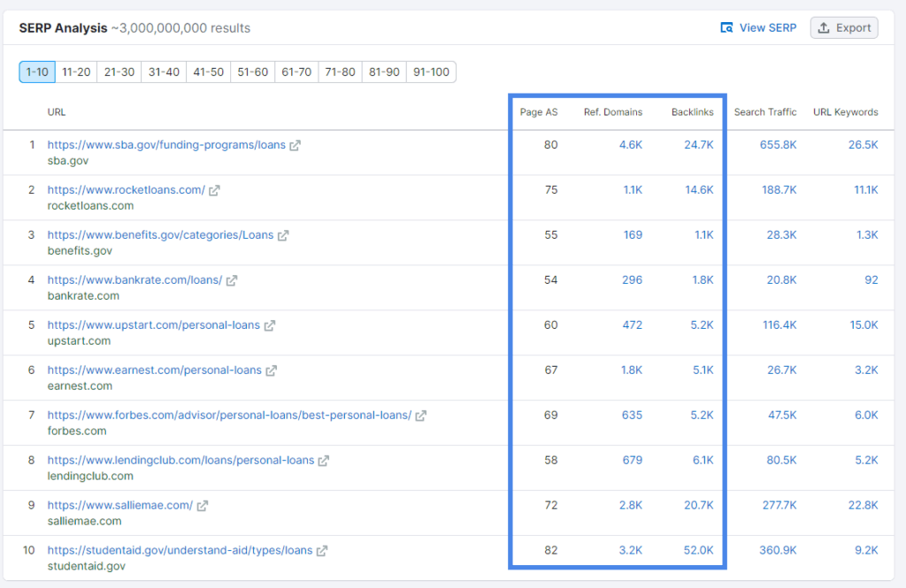Open the forbes.com best-personal-loans URL
906x588 pixels.
(229, 416)
